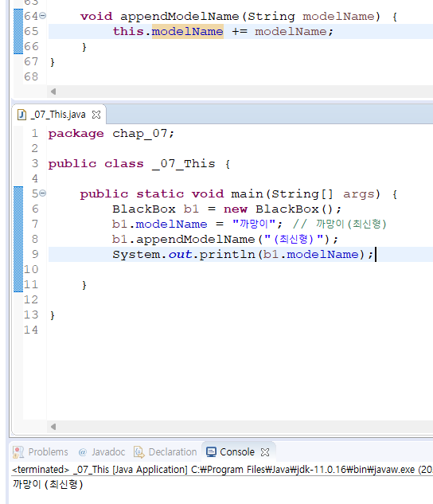The height and width of the screenshot is (504, 433).
Task: Collapse the appendModelName method at line 64
Action: [43, 15]
